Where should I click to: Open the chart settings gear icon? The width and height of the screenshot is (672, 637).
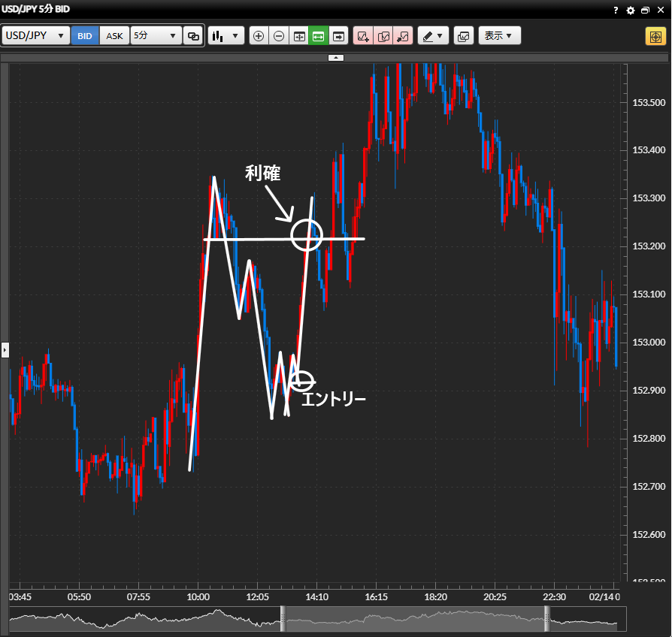(x=631, y=11)
